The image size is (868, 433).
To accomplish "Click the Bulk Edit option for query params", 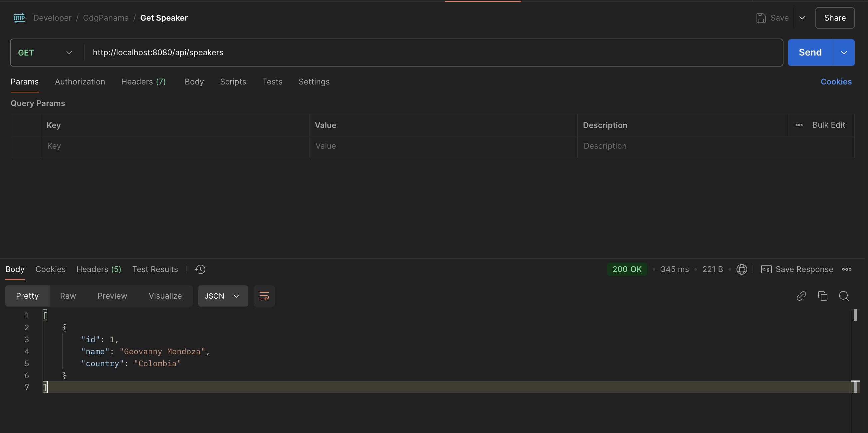I will pyautogui.click(x=829, y=125).
